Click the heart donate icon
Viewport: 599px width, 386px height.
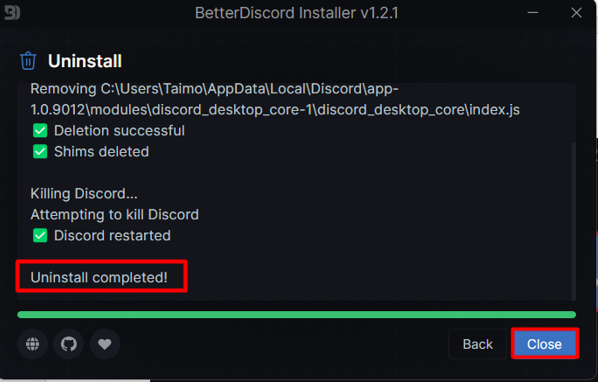(105, 344)
